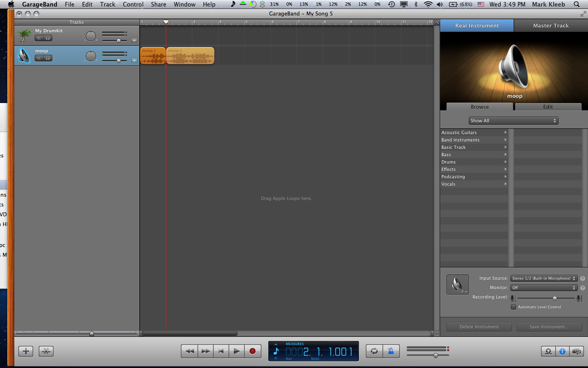Solo the My DrumKit track with headphones
The image size is (588, 368).
tap(48, 38)
